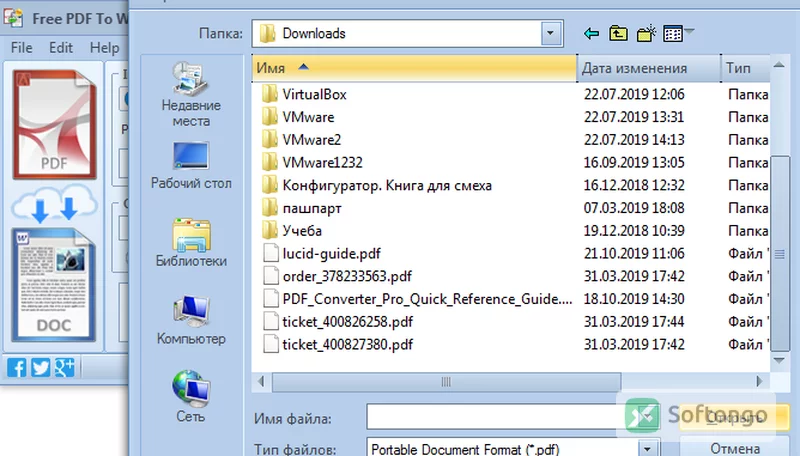The image size is (800, 456).
Task: Select the VirtualBox folder icon
Action: [x=269, y=94]
